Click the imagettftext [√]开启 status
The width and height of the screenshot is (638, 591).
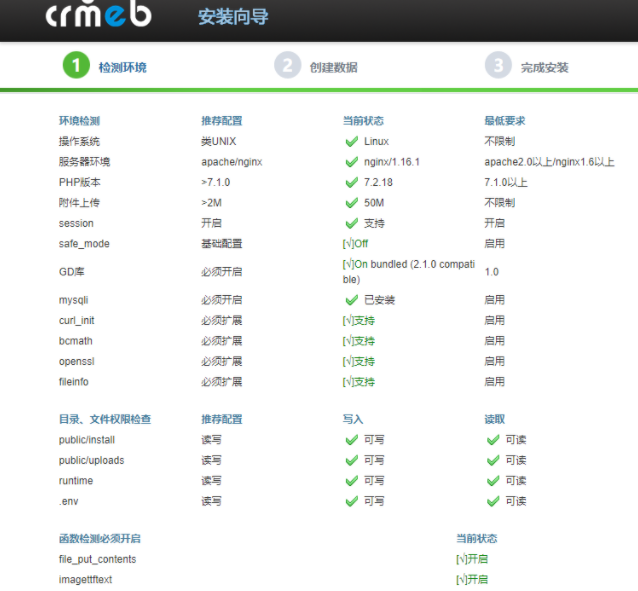click(x=472, y=580)
